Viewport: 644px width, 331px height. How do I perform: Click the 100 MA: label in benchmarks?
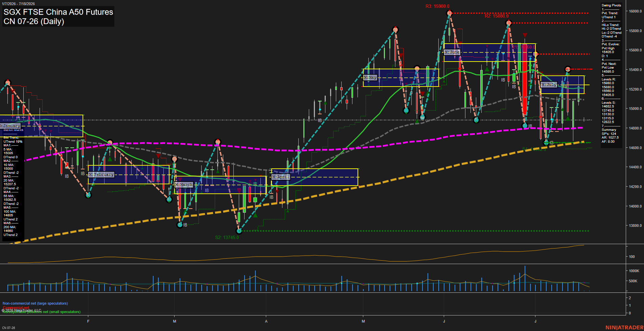click(x=9, y=212)
